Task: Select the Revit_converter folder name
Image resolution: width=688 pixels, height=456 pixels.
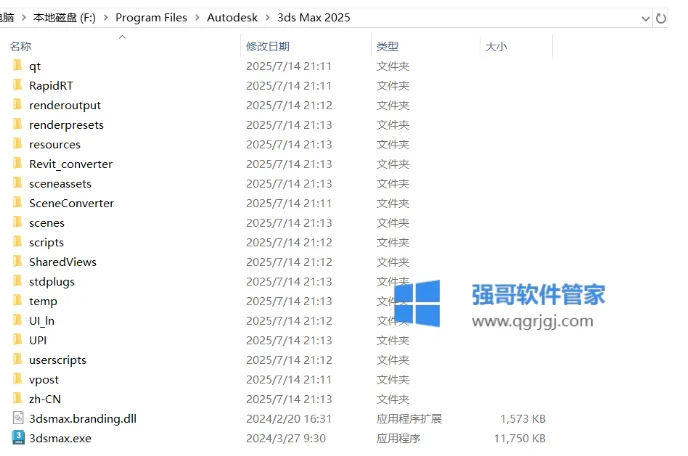Action: 71,164
